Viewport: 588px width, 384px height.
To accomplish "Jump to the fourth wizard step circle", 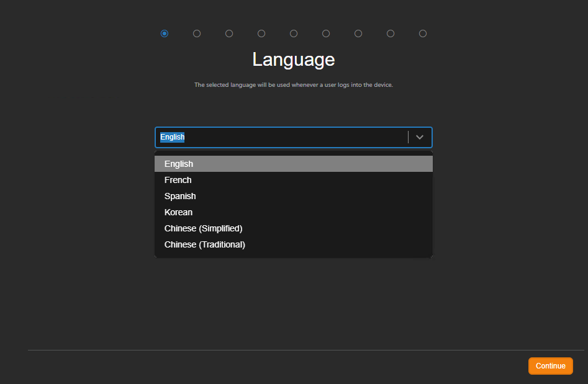I will click(261, 33).
